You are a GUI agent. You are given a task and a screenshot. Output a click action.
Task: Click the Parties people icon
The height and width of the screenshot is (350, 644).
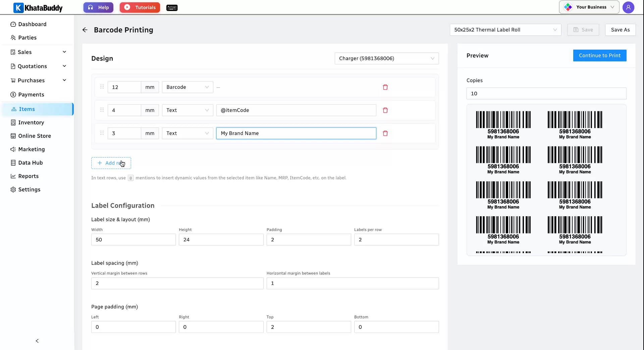tap(13, 38)
